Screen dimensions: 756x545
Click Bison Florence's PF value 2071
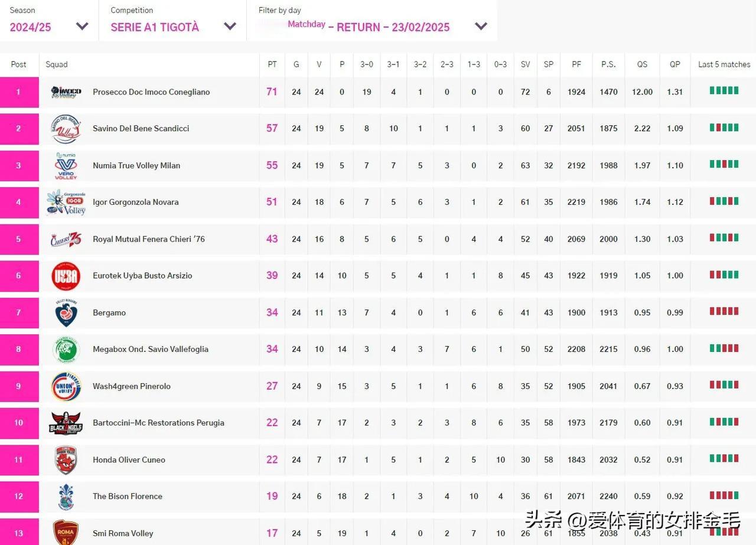[576, 497]
